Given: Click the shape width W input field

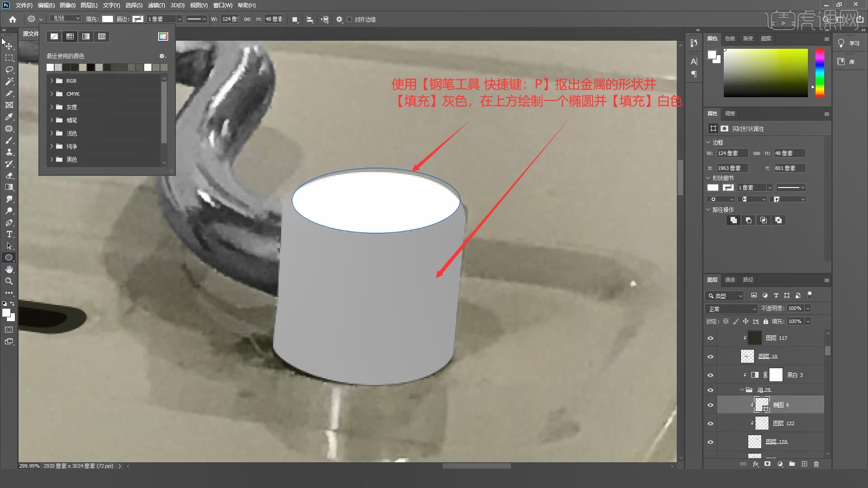Looking at the screenshot, I should [230, 19].
